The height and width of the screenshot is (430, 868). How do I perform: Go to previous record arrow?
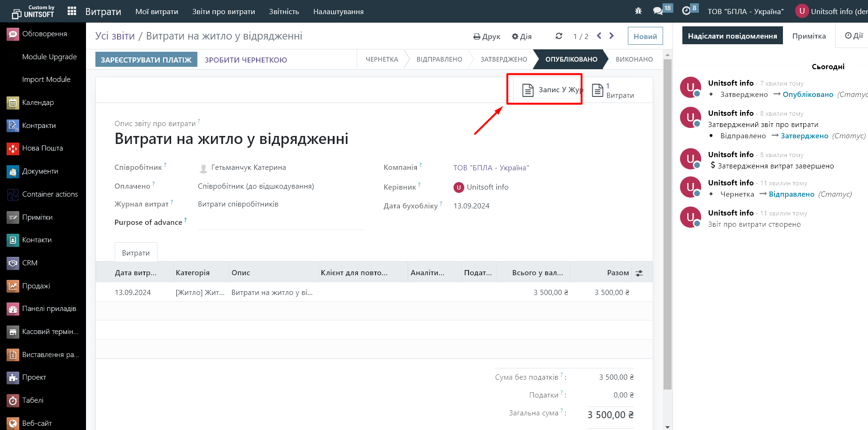point(599,36)
